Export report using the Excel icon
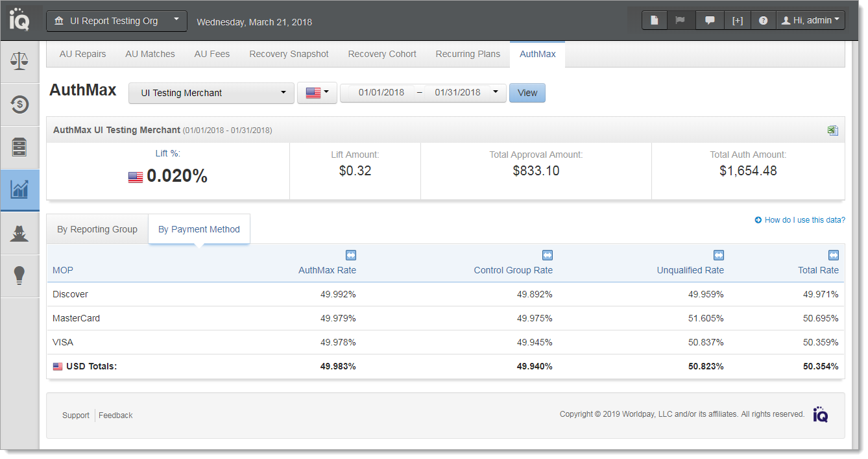868x459 pixels. point(832,130)
